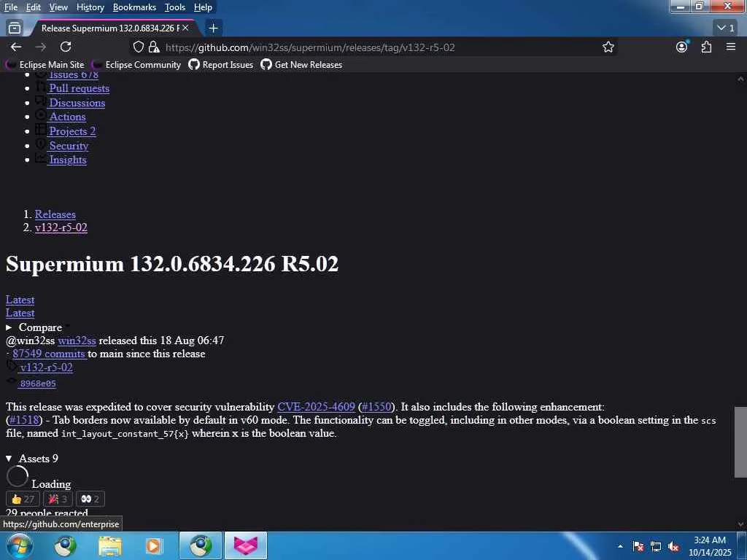Open the Help menu
The image size is (747, 560).
[x=203, y=7]
